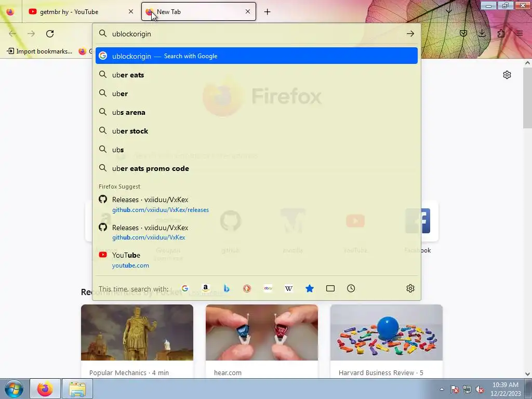Reload the page with the refresh icon
The image size is (532, 399).
(50, 34)
